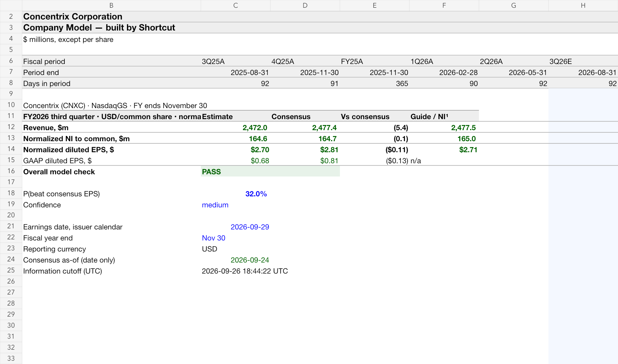Click NI guide '165.0' cell
618x364 pixels.
pyautogui.click(x=444, y=138)
